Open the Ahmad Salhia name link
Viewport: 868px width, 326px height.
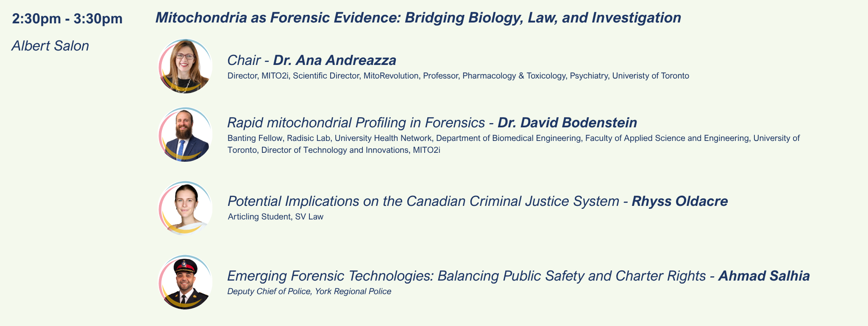[764, 276]
